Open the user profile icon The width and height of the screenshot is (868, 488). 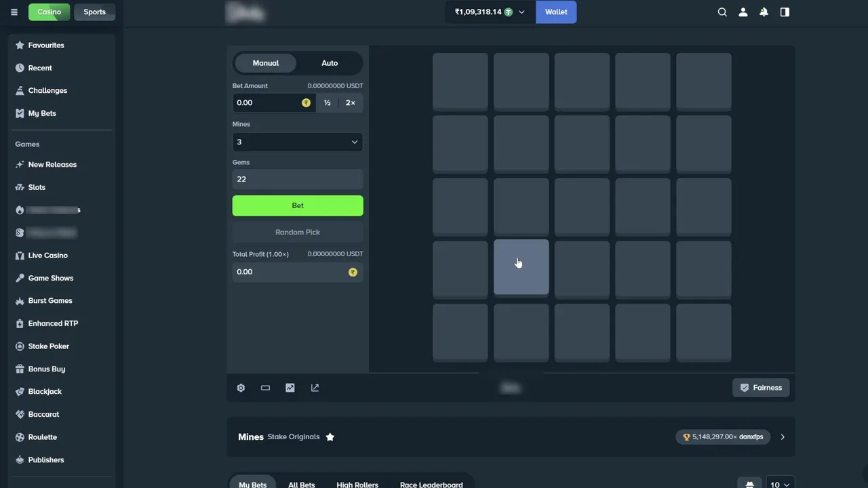click(743, 12)
